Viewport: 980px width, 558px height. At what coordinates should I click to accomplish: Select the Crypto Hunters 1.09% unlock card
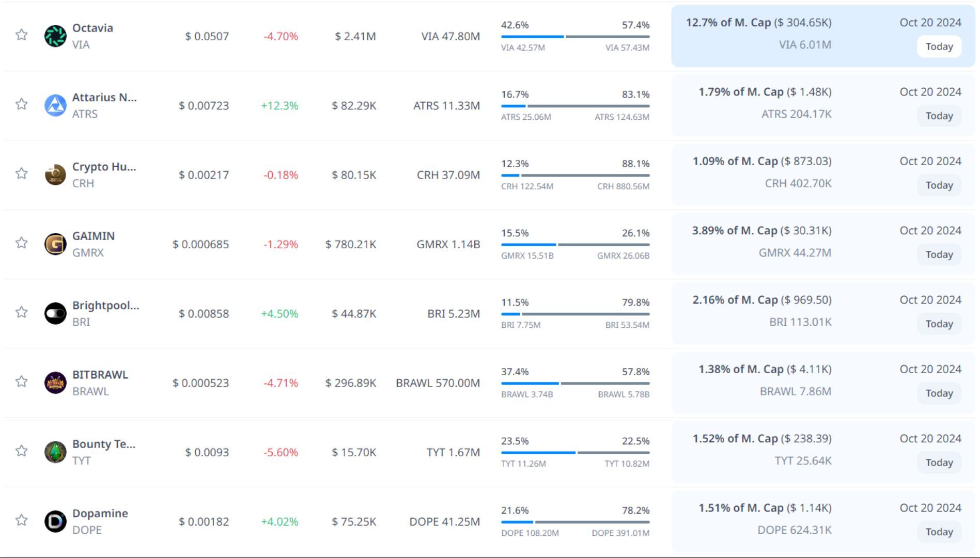(823, 175)
